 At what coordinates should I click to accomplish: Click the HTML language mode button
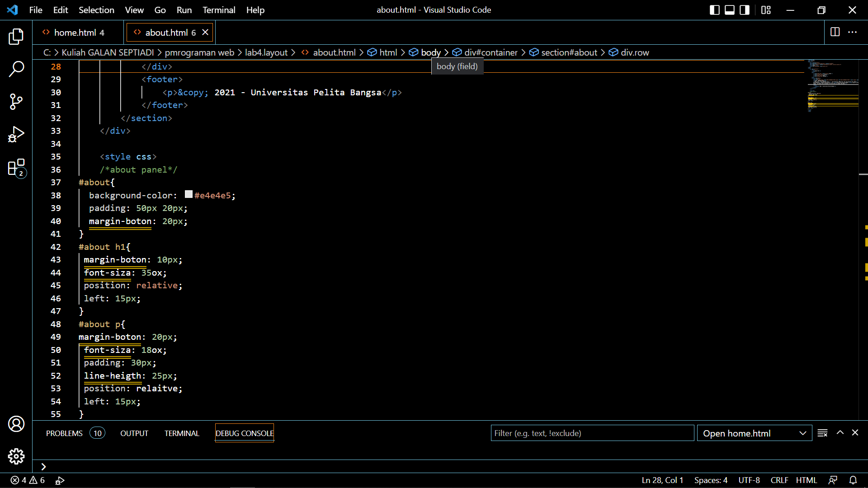pyautogui.click(x=806, y=480)
